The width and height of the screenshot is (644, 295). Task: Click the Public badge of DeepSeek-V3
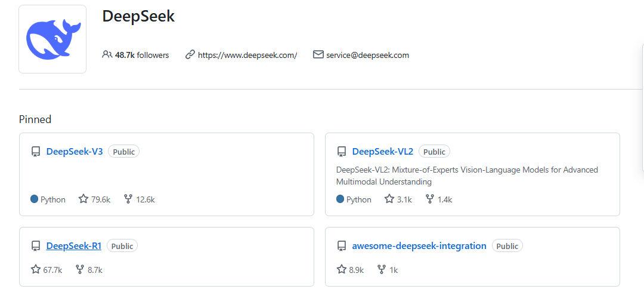[x=124, y=152]
